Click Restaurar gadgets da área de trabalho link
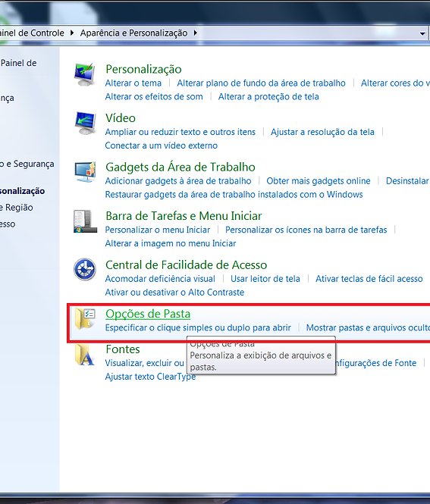 tap(234, 194)
